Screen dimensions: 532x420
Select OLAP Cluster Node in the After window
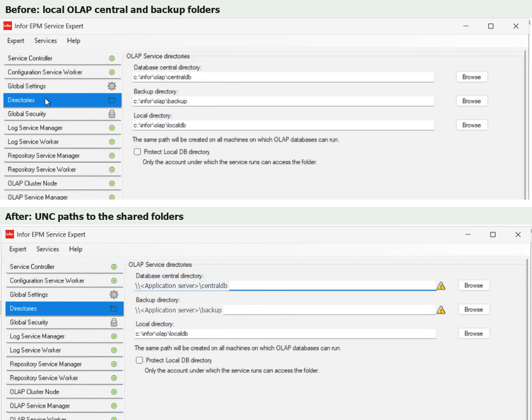pyautogui.click(x=64, y=392)
